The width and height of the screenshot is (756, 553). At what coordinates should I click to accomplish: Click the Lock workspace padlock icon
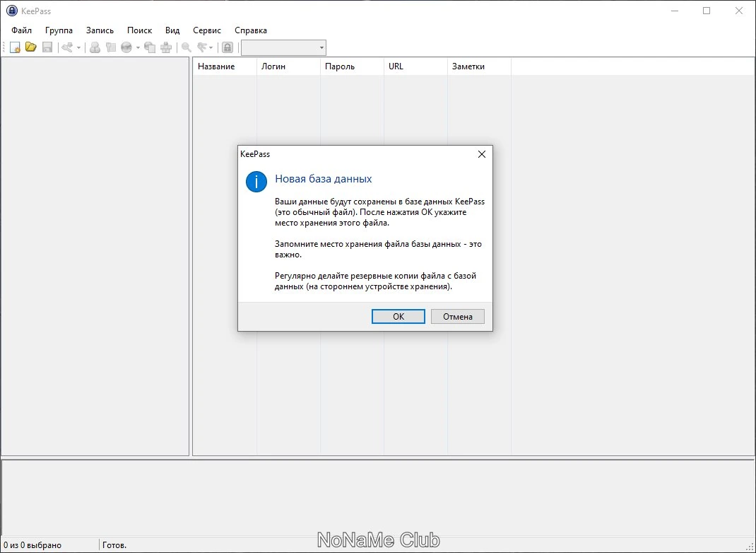(228, 47)
